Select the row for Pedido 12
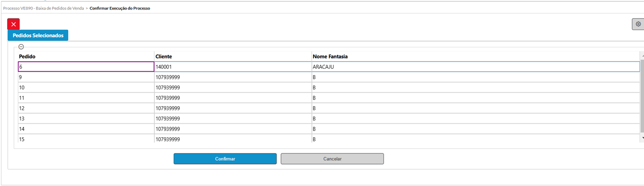The image size is (644, 186). (329, 108)
